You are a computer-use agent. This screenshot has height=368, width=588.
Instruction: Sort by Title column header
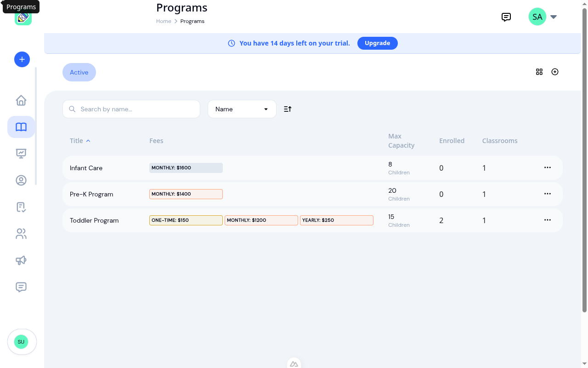coord(80,141)
